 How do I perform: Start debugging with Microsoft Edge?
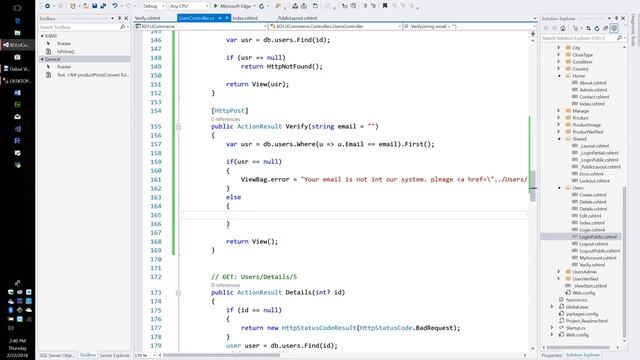[233, 6]
